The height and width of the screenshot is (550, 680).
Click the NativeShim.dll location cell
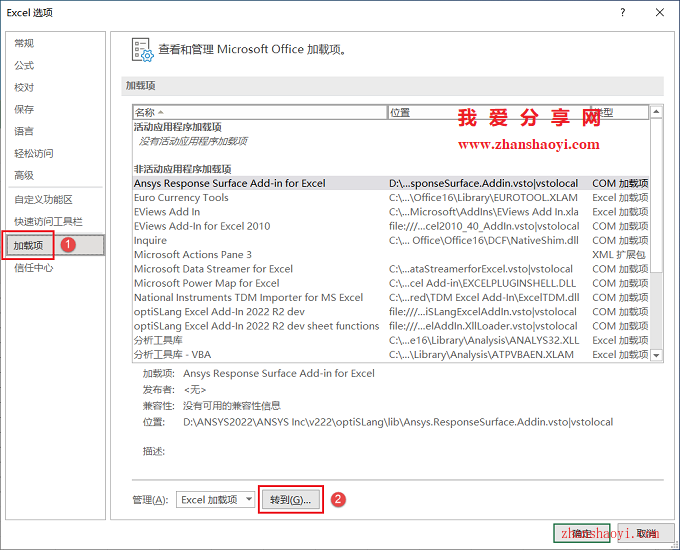[x=484, y=240]
